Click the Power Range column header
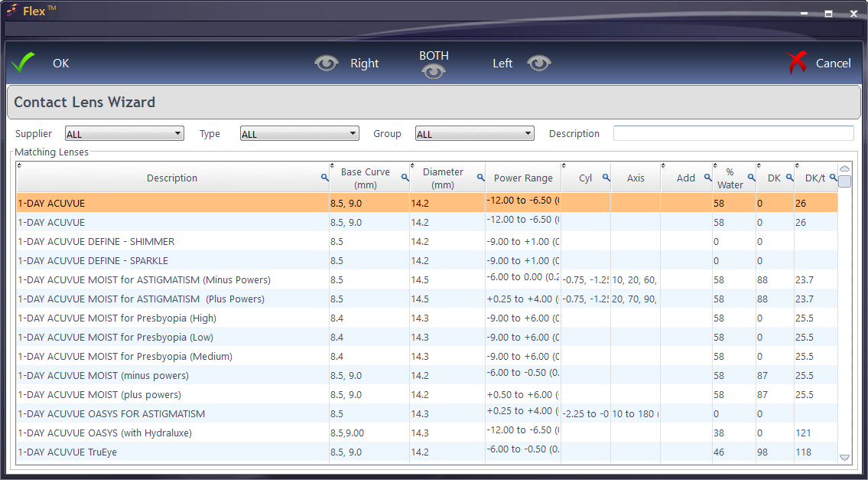 (523, 178)
